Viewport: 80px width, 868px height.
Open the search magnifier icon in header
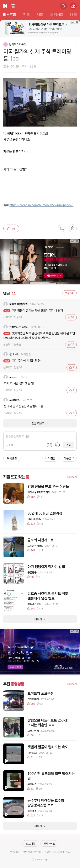click(x=63, y=6)
